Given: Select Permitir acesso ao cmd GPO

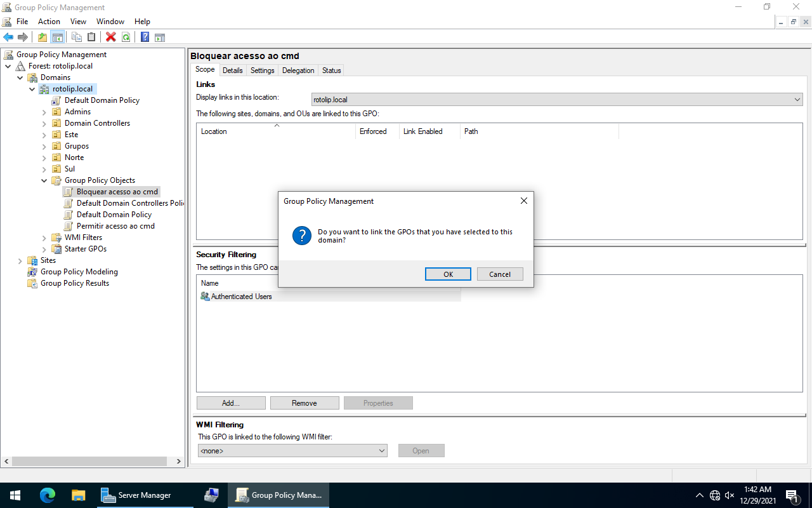Looking at the screenshot, I should [x=115, y=226].
